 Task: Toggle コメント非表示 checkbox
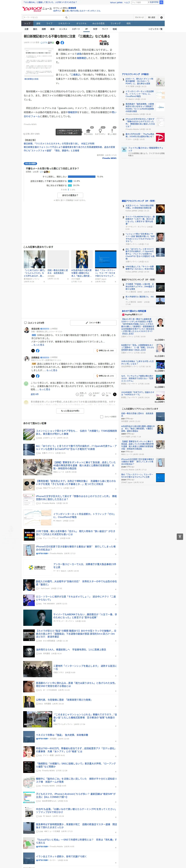point(102,416)
